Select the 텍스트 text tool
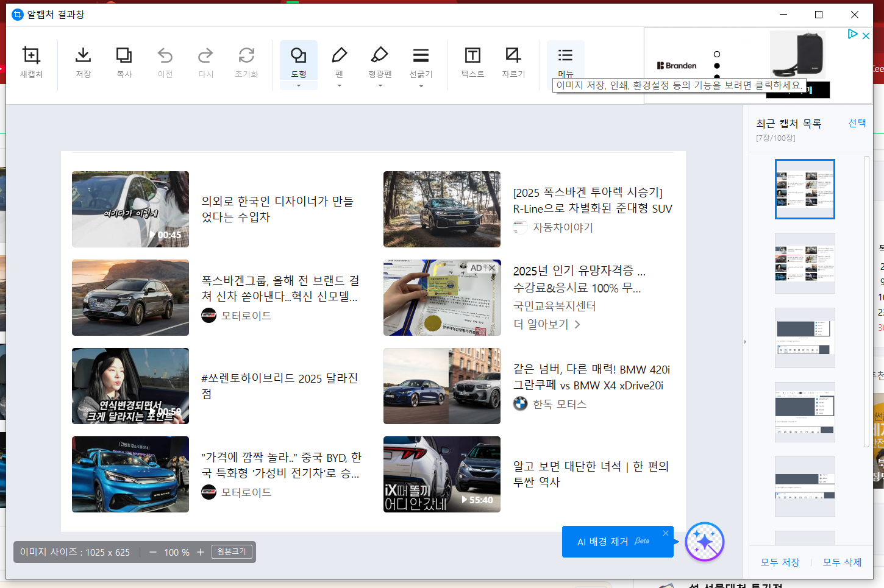The width and height of the screenshot is (884, 588). (x=472, y=62)
